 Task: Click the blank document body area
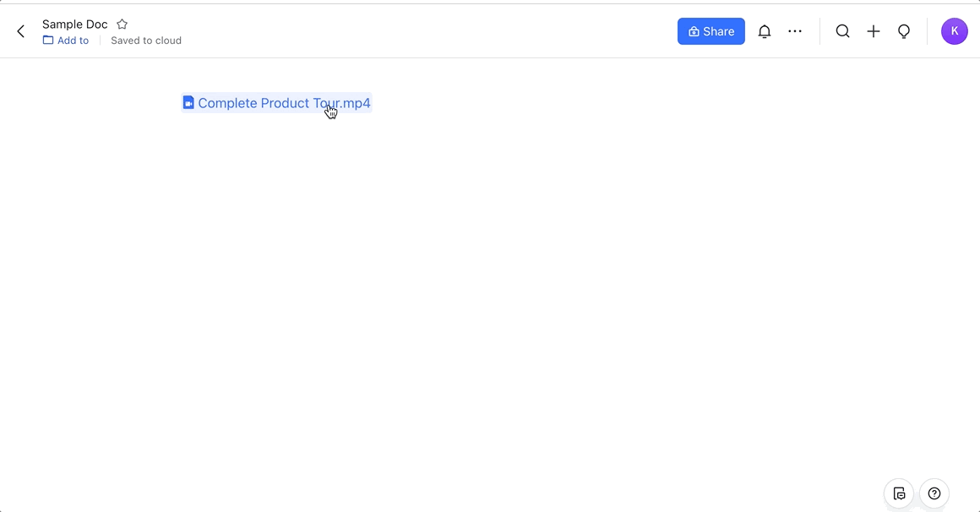tap(490, 296)
